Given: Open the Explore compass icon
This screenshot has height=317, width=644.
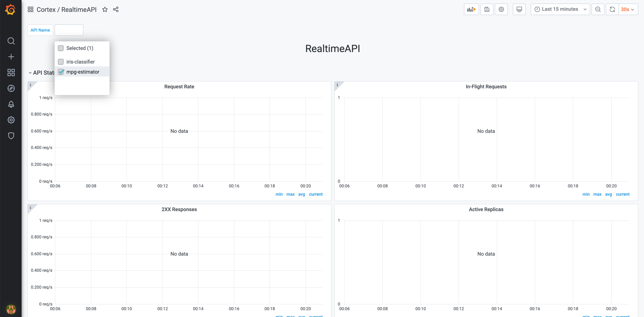Looking at the screenshot, I should click(11, 88).
